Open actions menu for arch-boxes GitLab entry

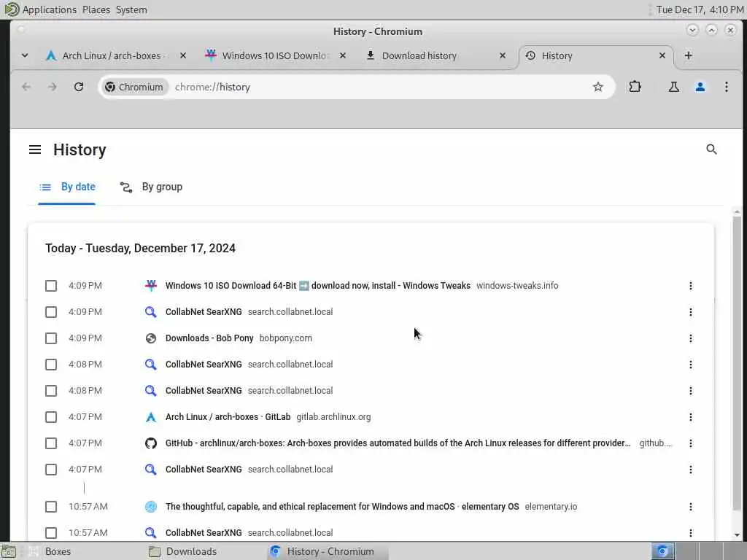click(691, 417)
